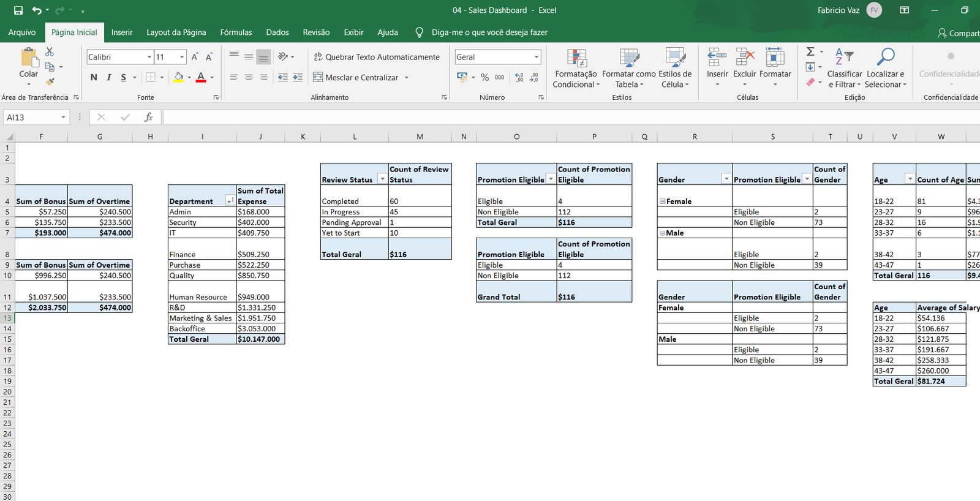Open the Calibri font name dropdown
The width and height of the screenshot is (980, 501).
click(149, 57)
